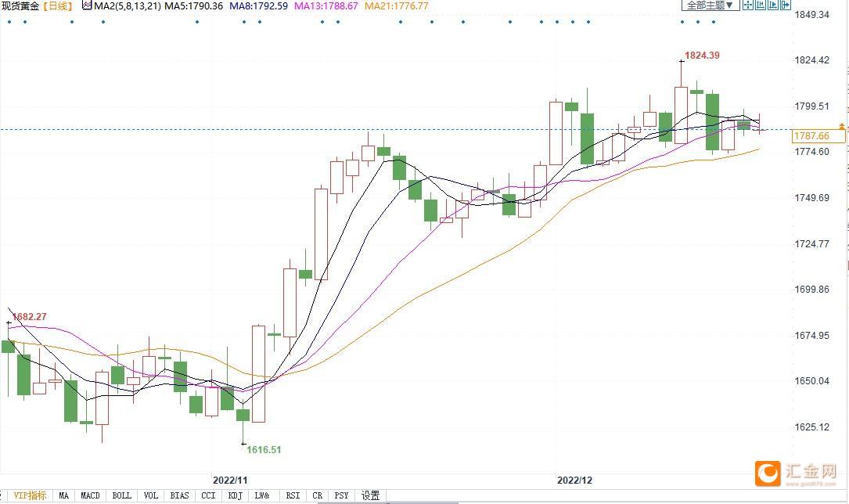The image size is (849, 504).
Task: Click the 1799.51 price axis value
Action: tap(811, 106)
